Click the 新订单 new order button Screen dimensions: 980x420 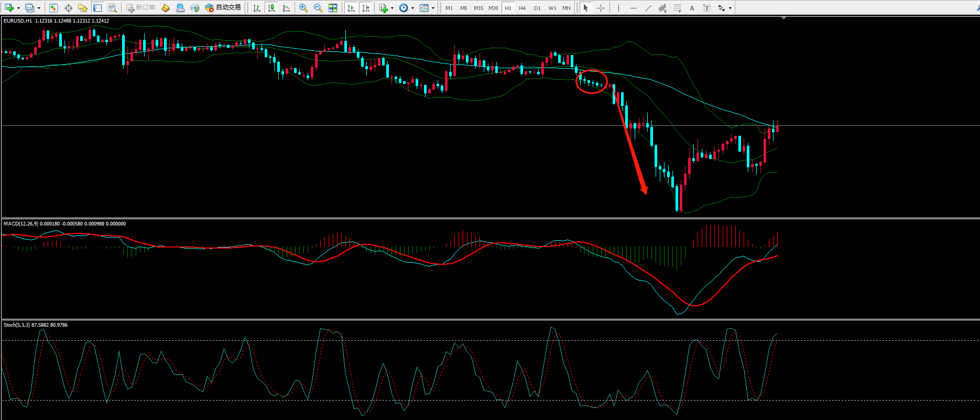tap(141, 8)
